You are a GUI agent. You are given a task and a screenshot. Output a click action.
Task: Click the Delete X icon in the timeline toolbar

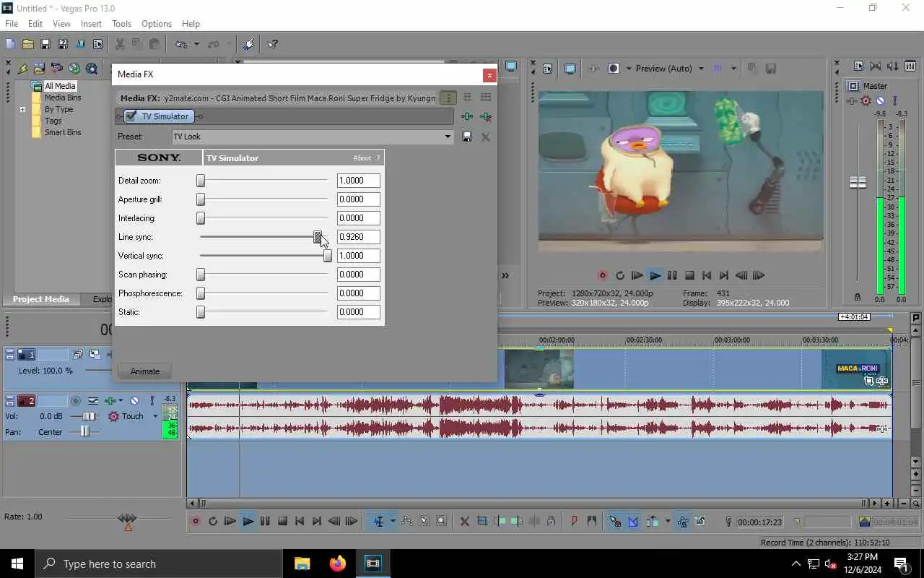464,521
